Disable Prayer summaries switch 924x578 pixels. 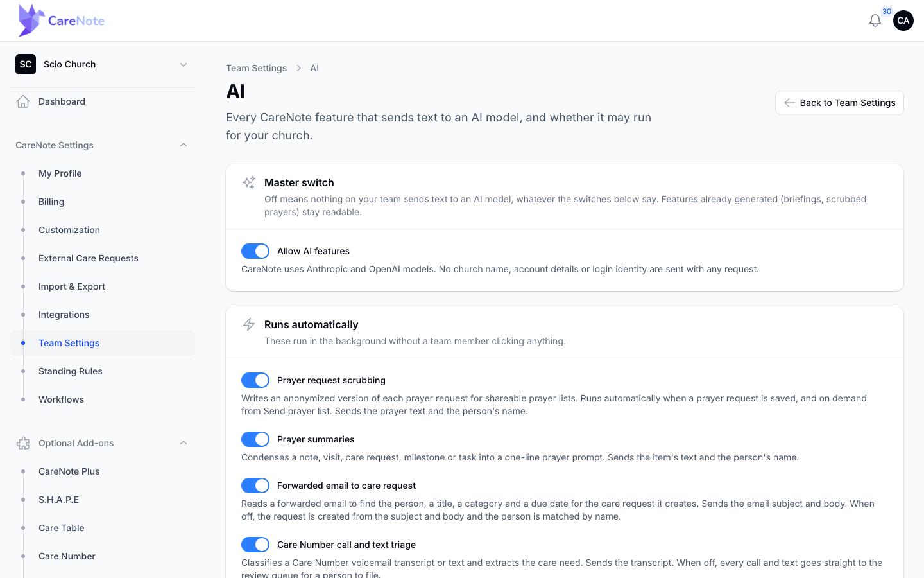(255, 439)
